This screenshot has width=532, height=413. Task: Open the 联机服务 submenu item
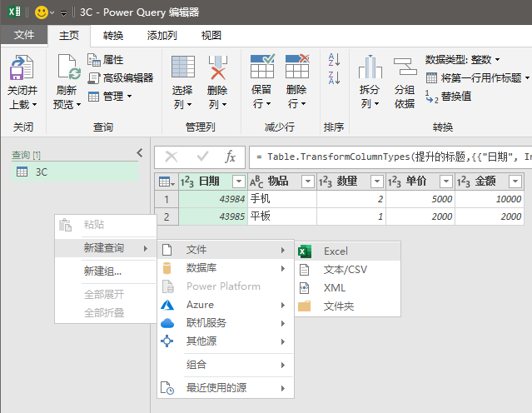[x=226, y=323]
